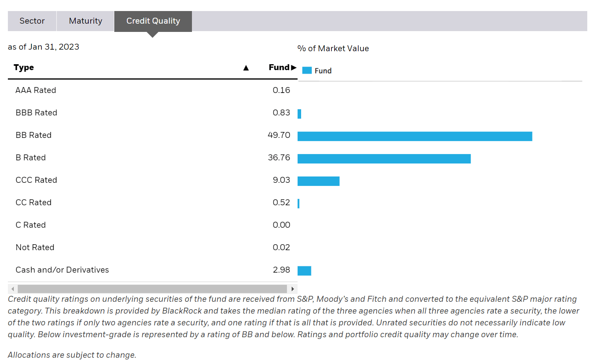
Task: Click the Cash and/or Derivatives bar
Action: [x=304, y=271]
